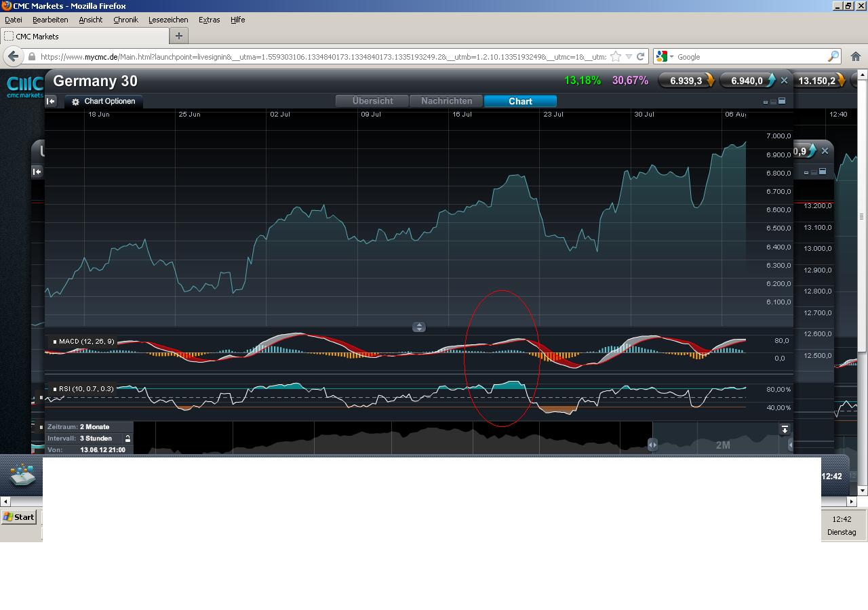Click the search magnifier in Google box
The height and width of the screenshot is (610, 868).
833,57
